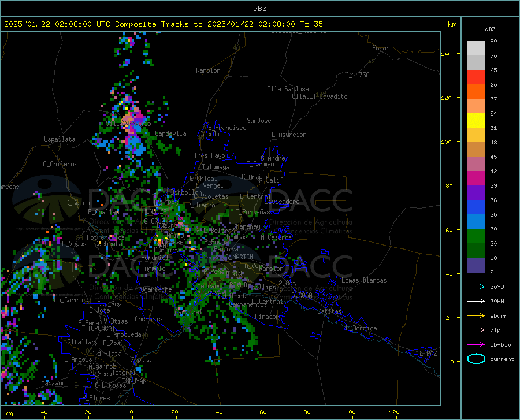Select the bright yellow swatch in dBZ legend
The width and height of the screenshot is (520, 420).
coord(476,121)
